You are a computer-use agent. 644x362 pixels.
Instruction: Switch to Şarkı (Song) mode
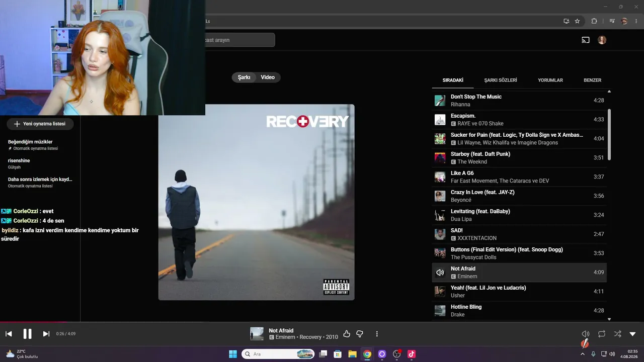(x=244, y=77)
